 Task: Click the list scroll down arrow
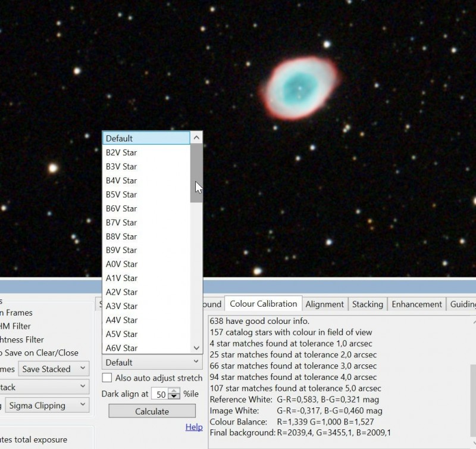tap(196, 348)
